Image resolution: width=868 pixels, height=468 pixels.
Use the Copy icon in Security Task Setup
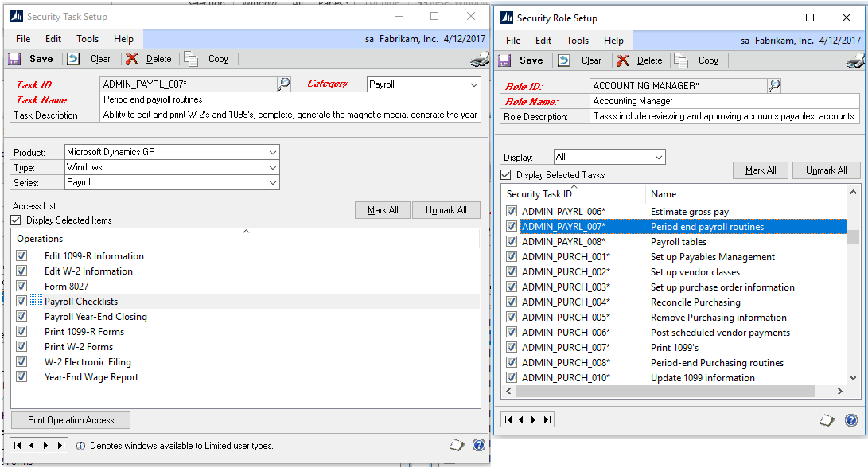[191, 58]
